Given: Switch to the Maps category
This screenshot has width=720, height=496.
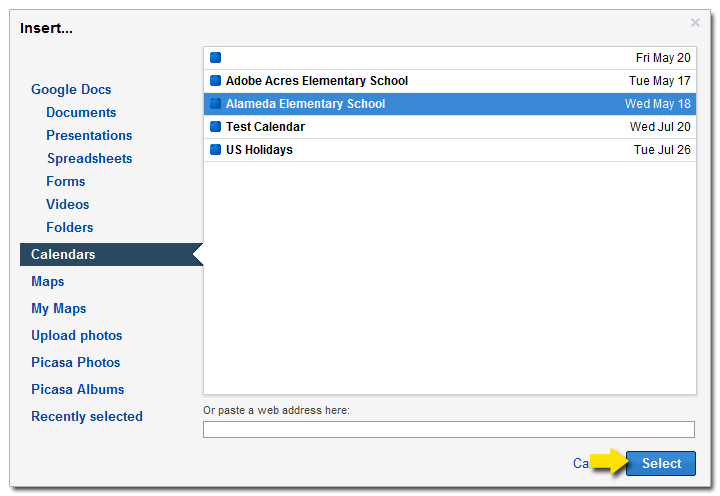Looking at the screenshot, I should tap(48, 282).
